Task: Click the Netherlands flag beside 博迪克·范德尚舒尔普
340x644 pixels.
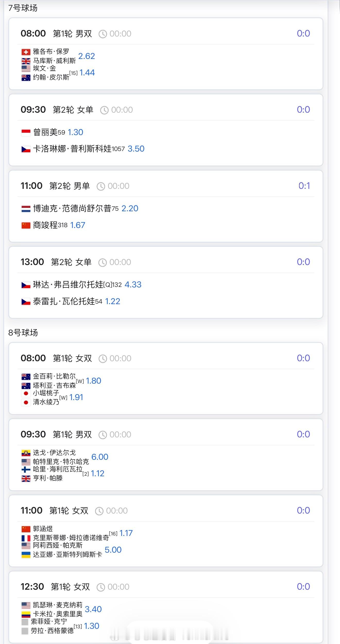Action: (x=26, y=209)
